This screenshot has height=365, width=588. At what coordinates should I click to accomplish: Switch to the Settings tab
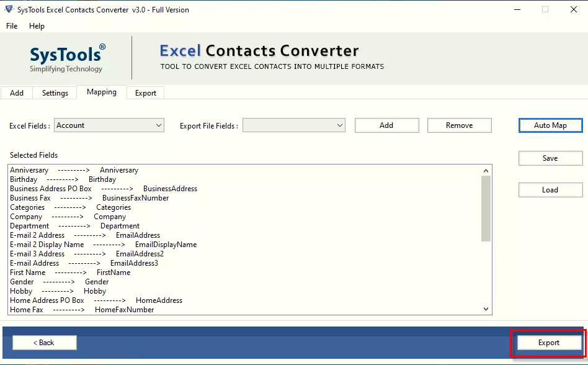click(x=55, y=93)
